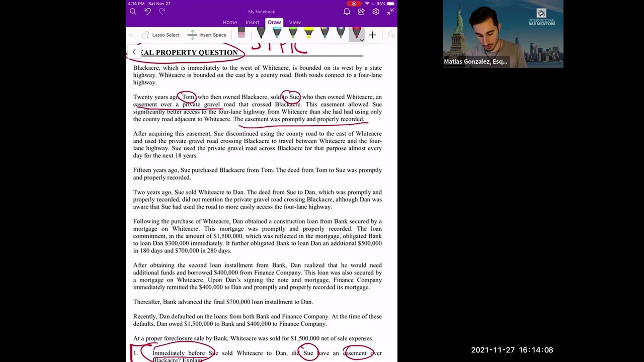Click the 'Immediately before' circled text
The height and width of the screenshot is (362, 644).
(x=179, y=353)
